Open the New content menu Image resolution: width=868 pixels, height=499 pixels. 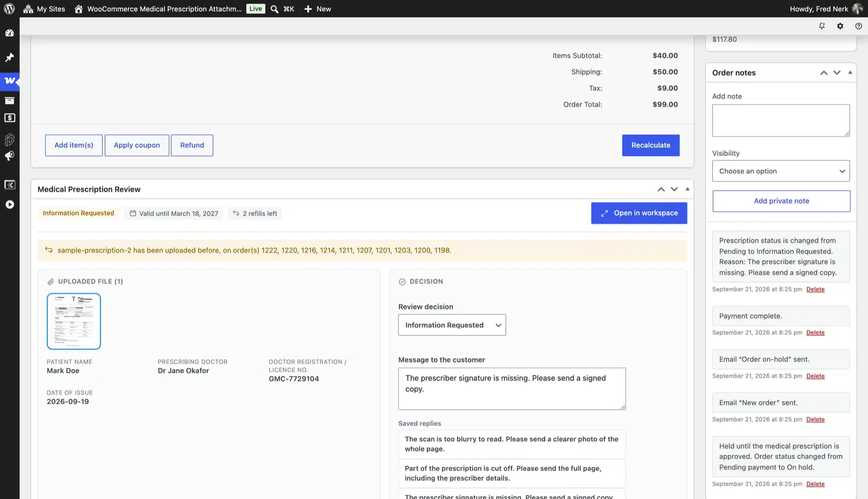[x=318, y=9]
